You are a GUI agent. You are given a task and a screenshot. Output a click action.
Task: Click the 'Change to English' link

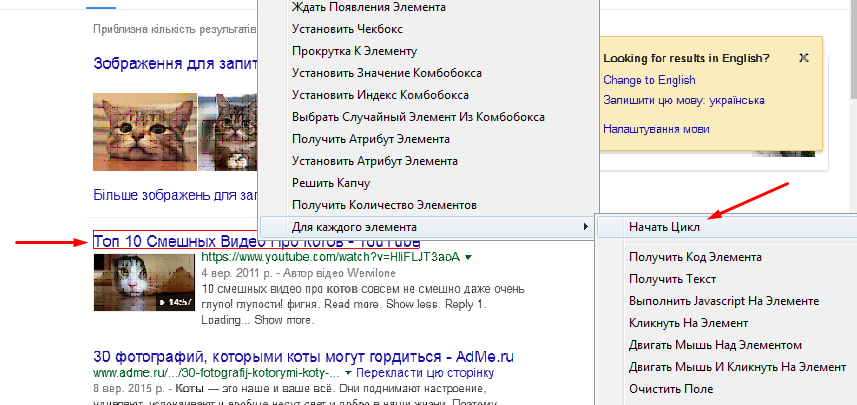pyautogui.click(x=648, y=80)
